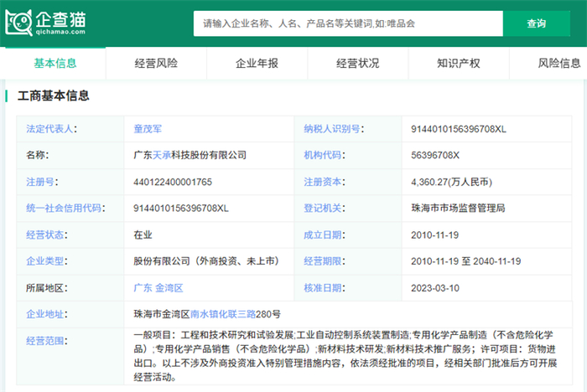Select registered capital 4,360.27(万人民币)

point(451,182)
